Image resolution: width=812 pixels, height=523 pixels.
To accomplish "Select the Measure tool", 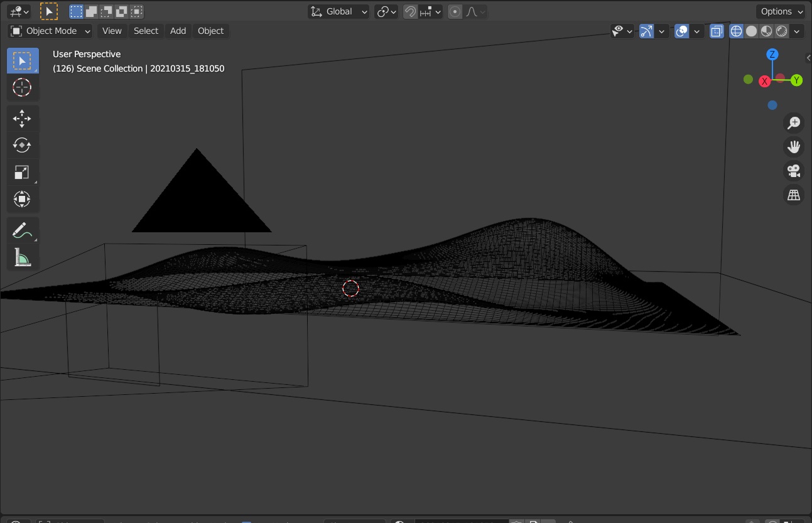I will point(23,257).
